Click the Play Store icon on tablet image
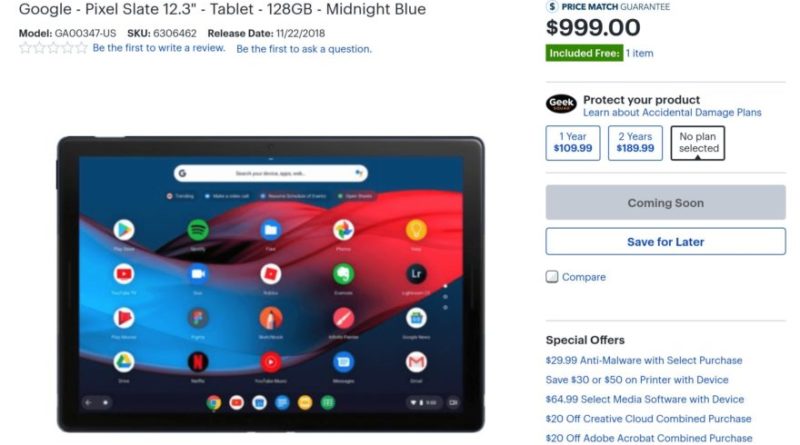 point(124,230)
